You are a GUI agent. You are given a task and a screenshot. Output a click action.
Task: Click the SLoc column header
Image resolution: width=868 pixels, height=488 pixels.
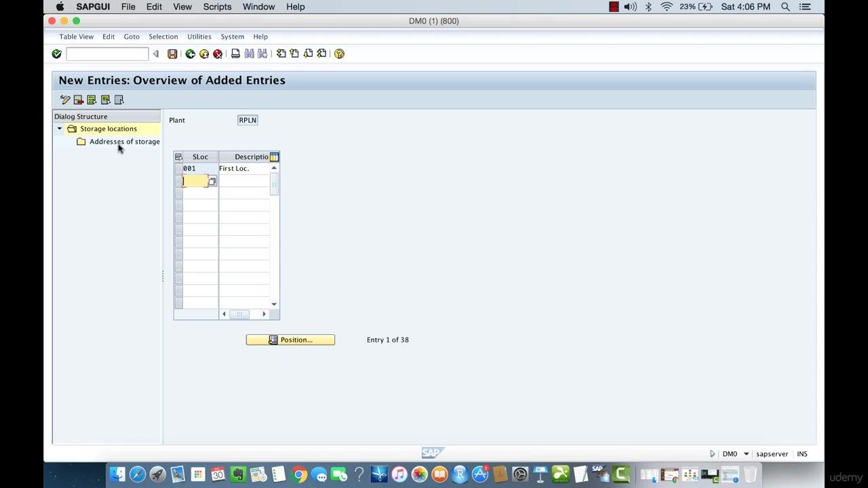pyautogui.click(x=201, y=157)
